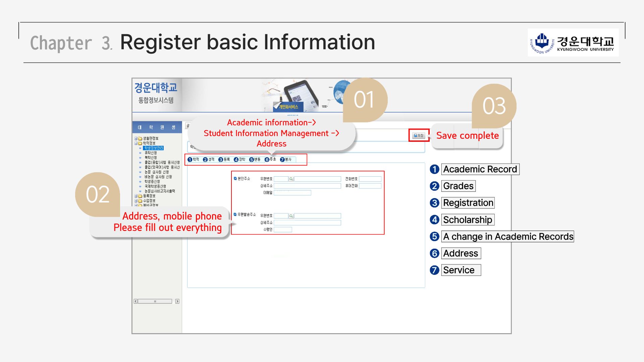Open the 생활관정보 folder icon
644x362 pixels.
140,138
